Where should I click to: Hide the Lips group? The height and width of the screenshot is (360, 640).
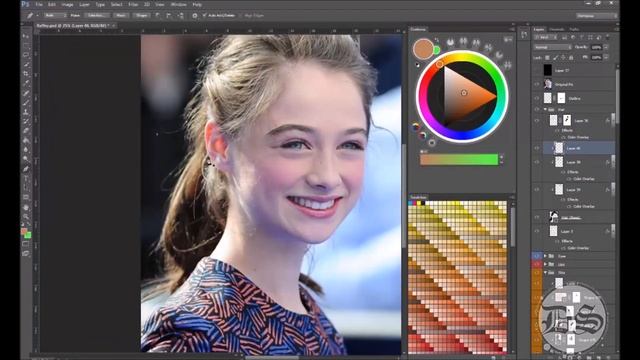[537, 264]
